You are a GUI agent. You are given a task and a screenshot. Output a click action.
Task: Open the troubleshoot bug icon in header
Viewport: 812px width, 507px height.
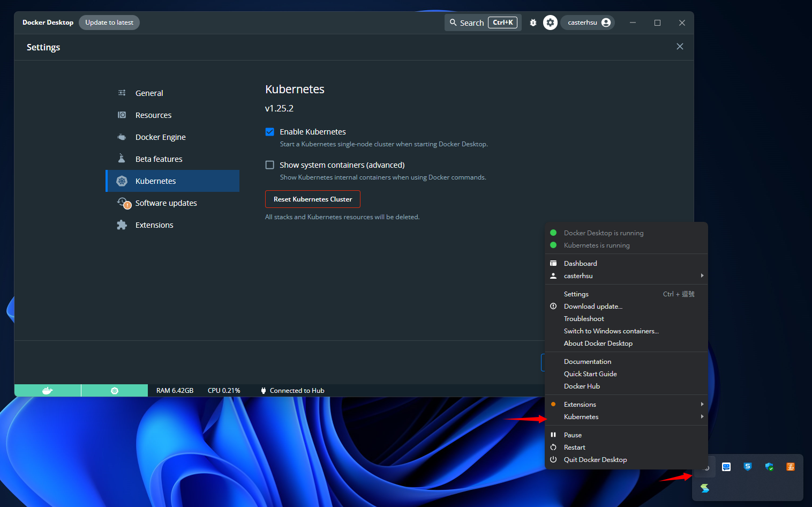click(533, 23)
